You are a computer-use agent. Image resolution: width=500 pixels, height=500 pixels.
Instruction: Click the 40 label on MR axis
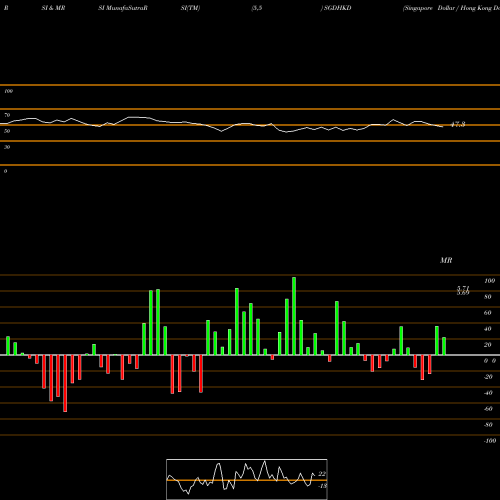coord(488,329)
